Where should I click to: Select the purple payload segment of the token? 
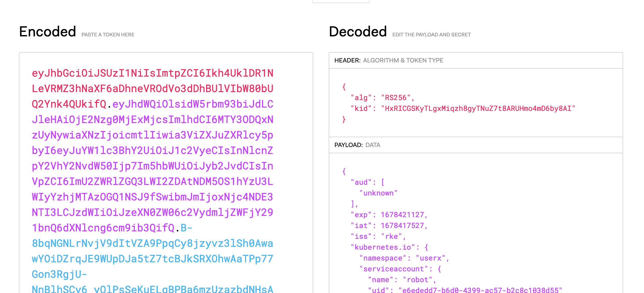coord(152,166)
